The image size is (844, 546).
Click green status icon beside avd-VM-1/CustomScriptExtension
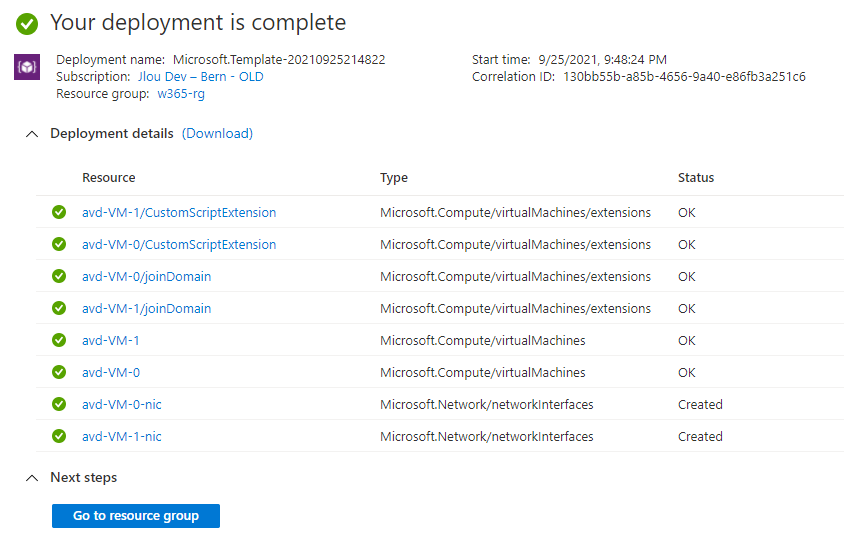(x=59, y=212)
